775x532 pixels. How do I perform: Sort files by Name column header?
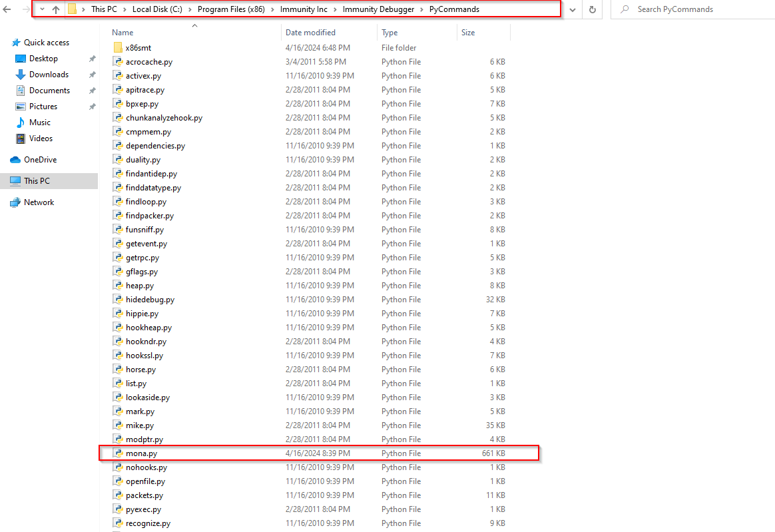(123, 32)
